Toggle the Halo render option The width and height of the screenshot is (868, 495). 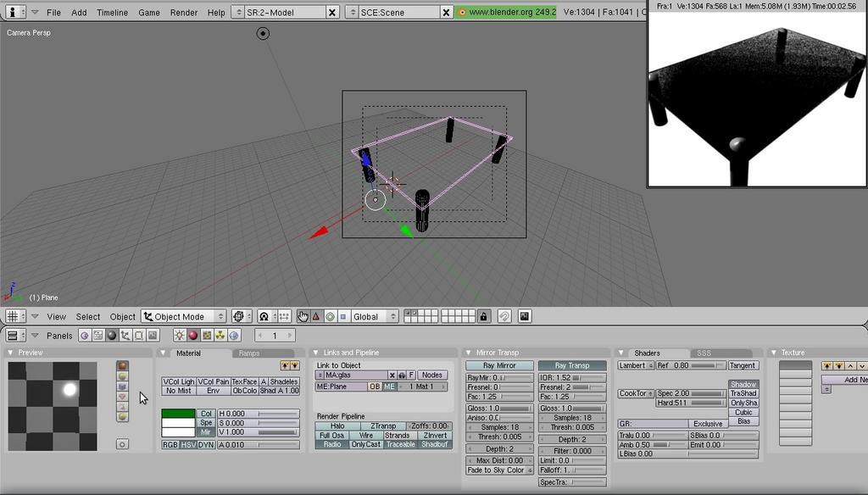[337, 425]
